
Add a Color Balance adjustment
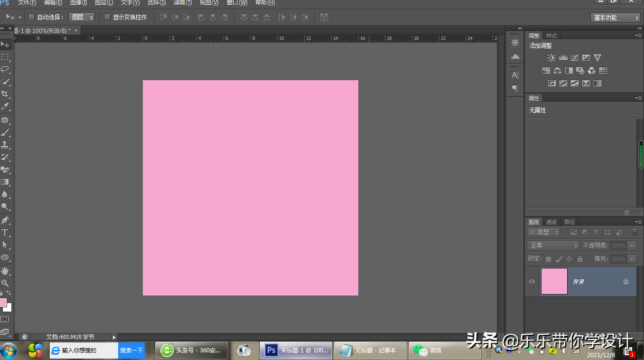(x=558, y=71)
